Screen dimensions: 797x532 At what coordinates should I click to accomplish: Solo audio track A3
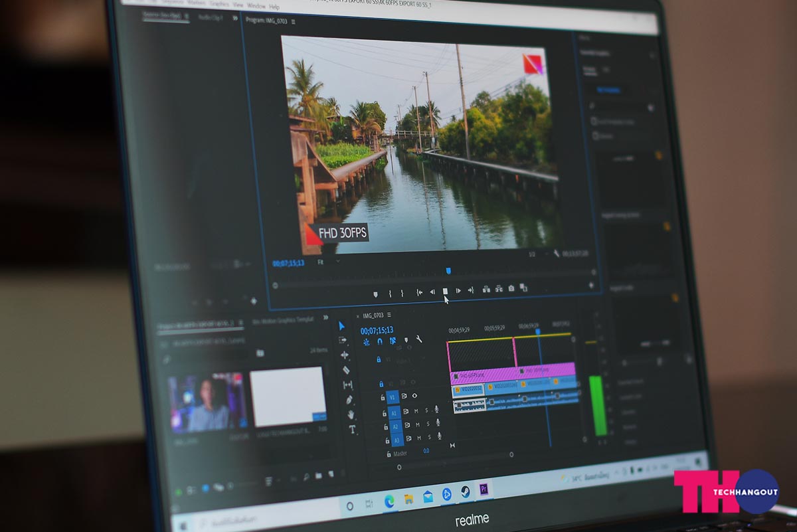pyautogui.click(x=429, y=438)
